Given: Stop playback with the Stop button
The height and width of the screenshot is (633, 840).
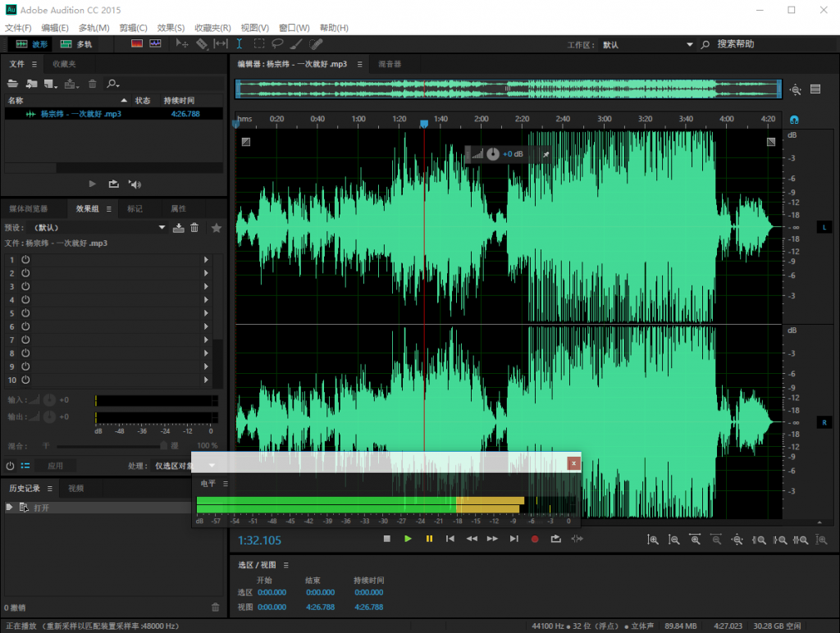Looking at the screenshot, I should tap(387, 539).
